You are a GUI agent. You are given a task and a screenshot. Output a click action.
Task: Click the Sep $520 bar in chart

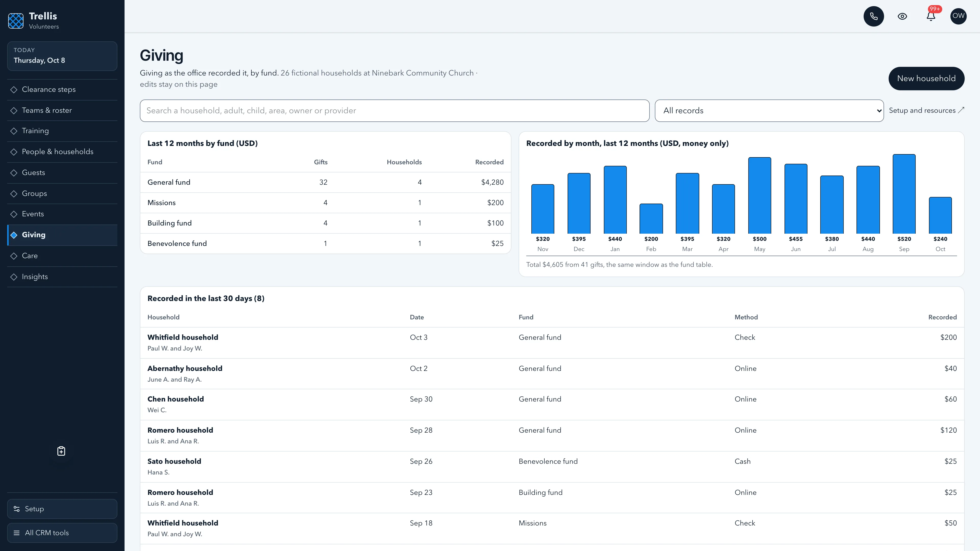click(x=904, y=194)
